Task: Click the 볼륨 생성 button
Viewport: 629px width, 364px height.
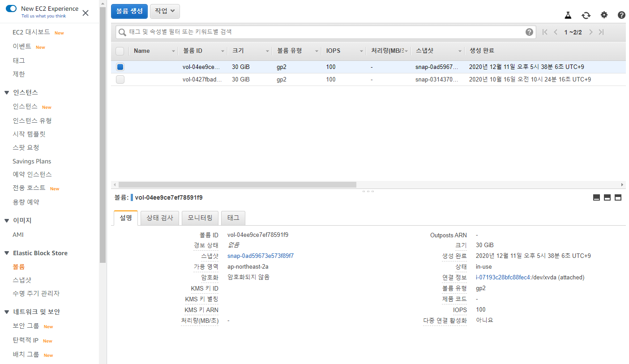Action: point(129,11)
